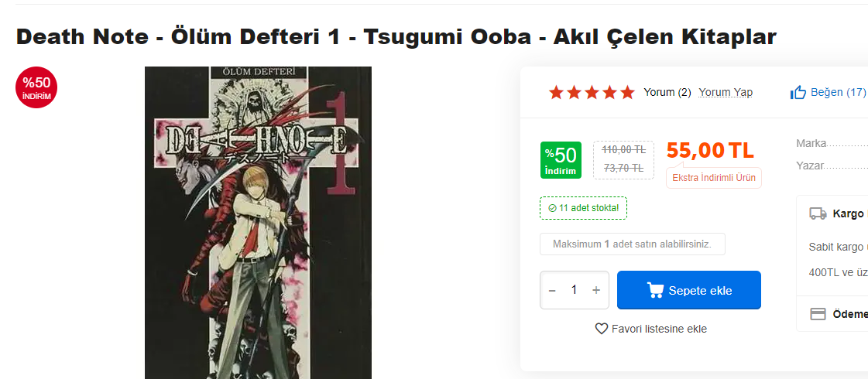Click the red %50 İndirim badge

click(36, 87)
